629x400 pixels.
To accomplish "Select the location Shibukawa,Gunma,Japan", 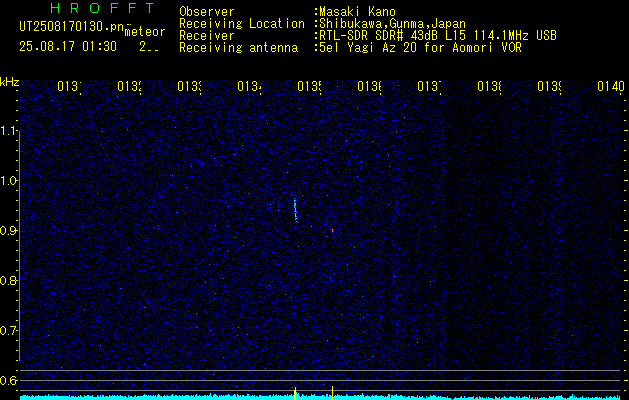I will click(390, 24).
